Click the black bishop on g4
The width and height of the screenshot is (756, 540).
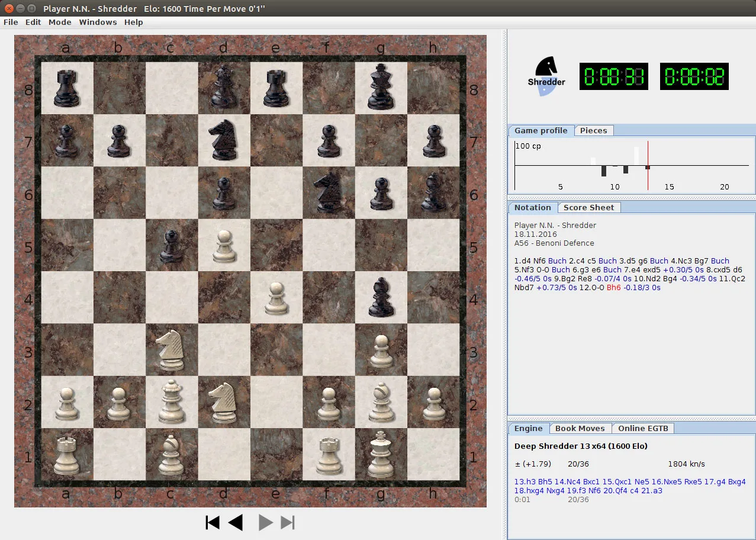click(381, 298)
